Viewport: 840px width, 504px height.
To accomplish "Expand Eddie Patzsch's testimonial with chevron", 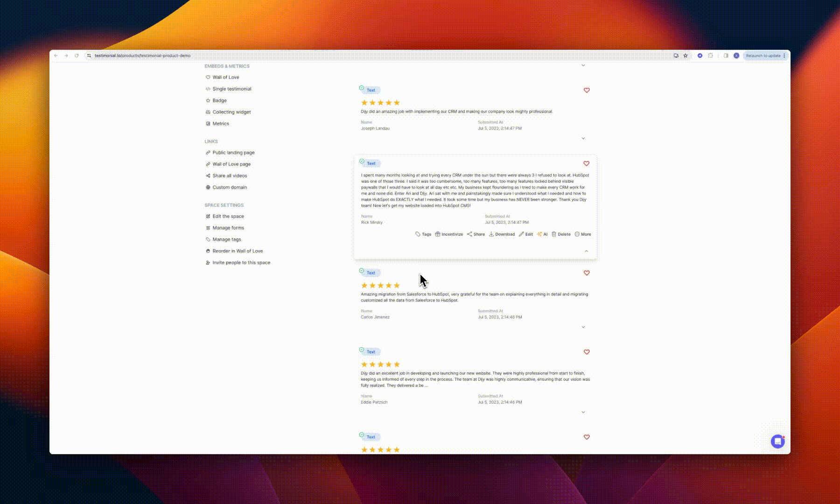I will (583, 413).
